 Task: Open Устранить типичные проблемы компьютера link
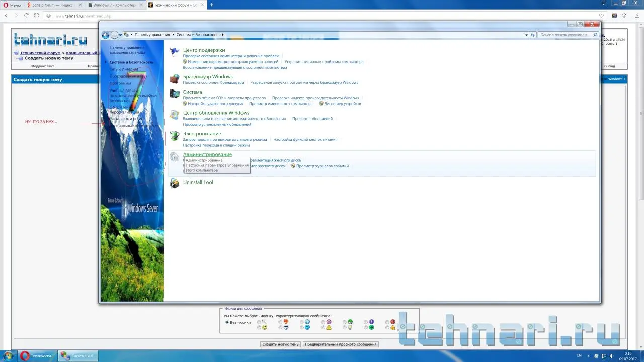pos(324,62)
